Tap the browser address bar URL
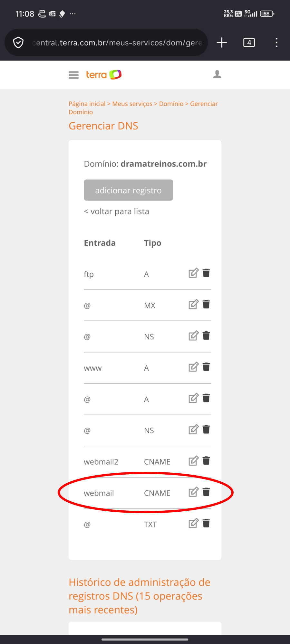Image resolution: width=290 pixels, height=644 pixels. (118, 43)
